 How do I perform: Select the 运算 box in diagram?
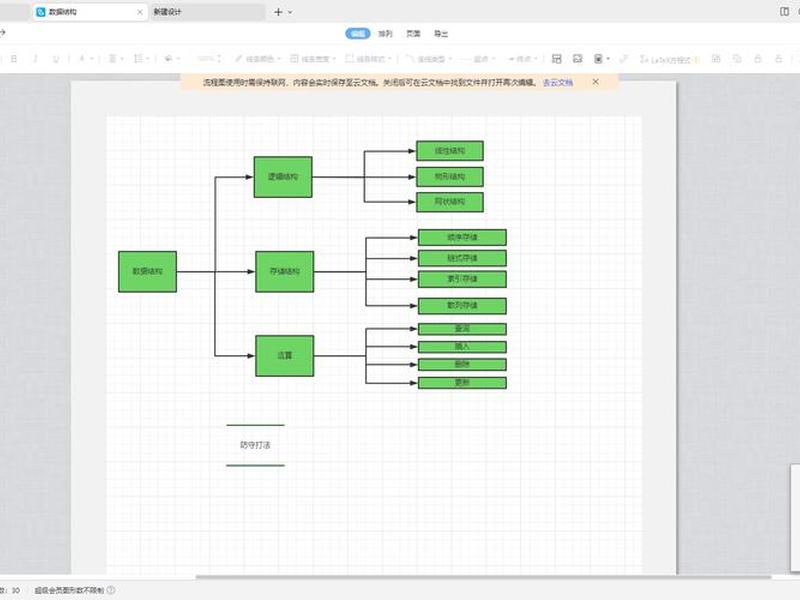pyautogui.click(x=285, y=356)
